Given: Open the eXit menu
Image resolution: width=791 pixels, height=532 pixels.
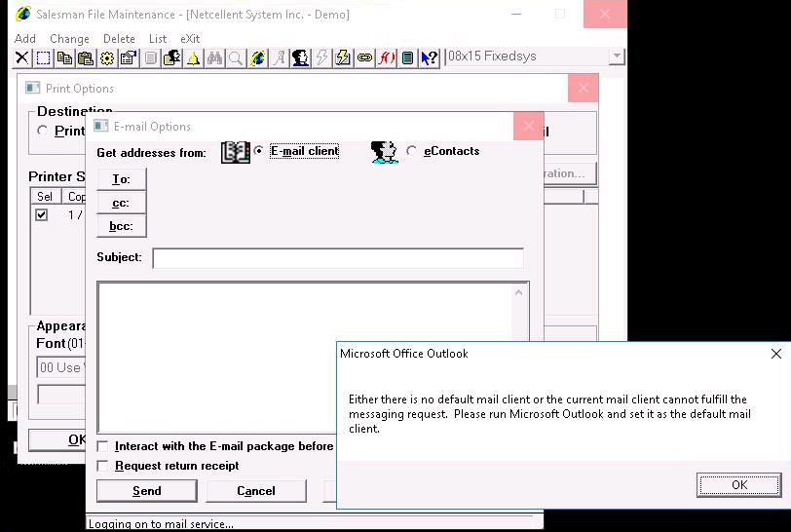Looking at the screenshot, I should tap(190, 39).
